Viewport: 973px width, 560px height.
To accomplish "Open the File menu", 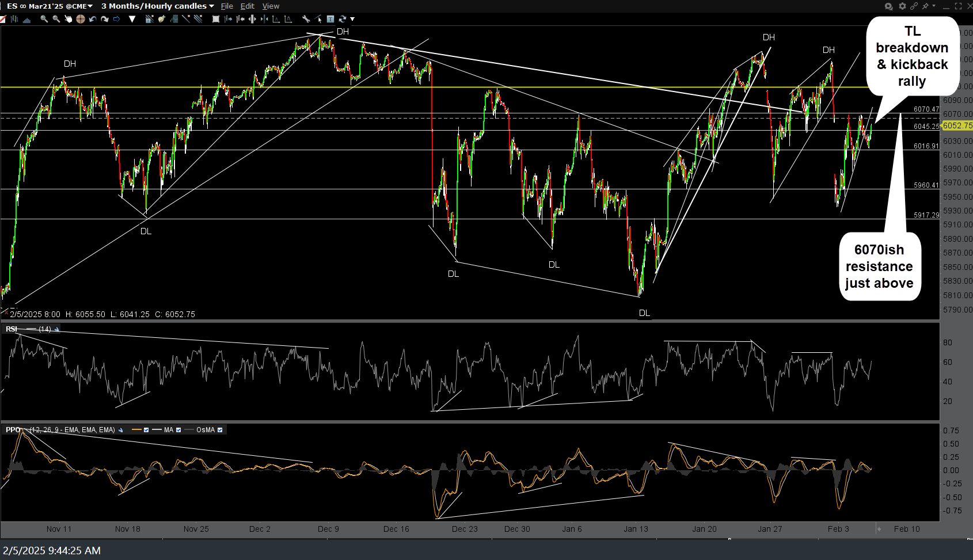I will [x=227, y=6].
